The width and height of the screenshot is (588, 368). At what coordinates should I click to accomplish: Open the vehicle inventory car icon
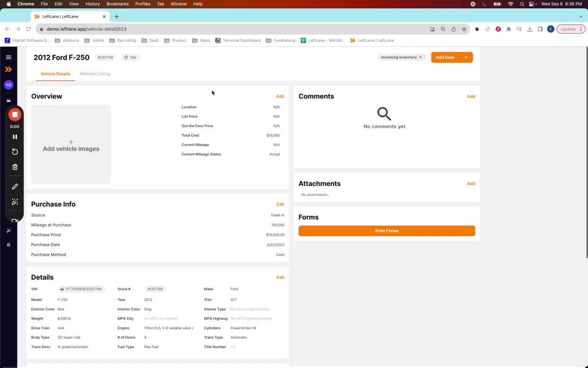click(x=9, y=101)
